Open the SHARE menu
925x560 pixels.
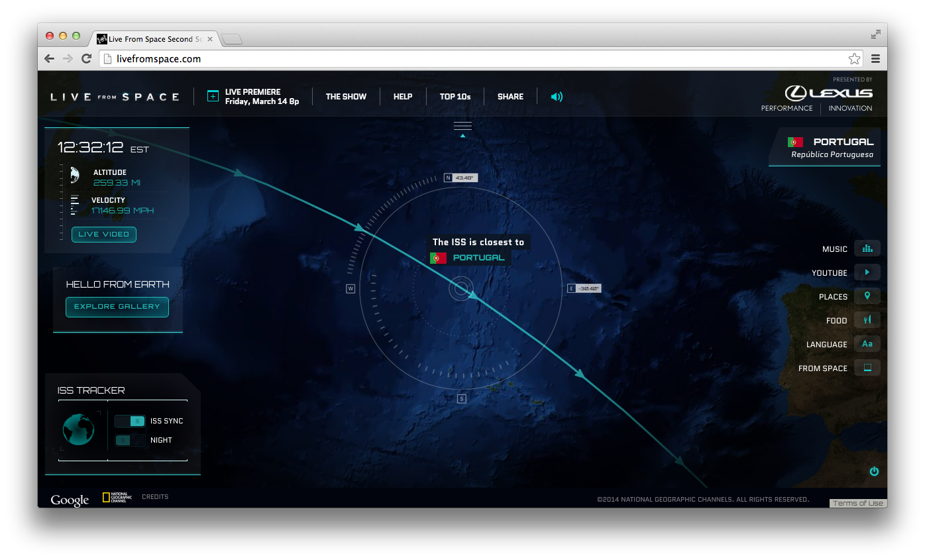[x=510, y=97]
